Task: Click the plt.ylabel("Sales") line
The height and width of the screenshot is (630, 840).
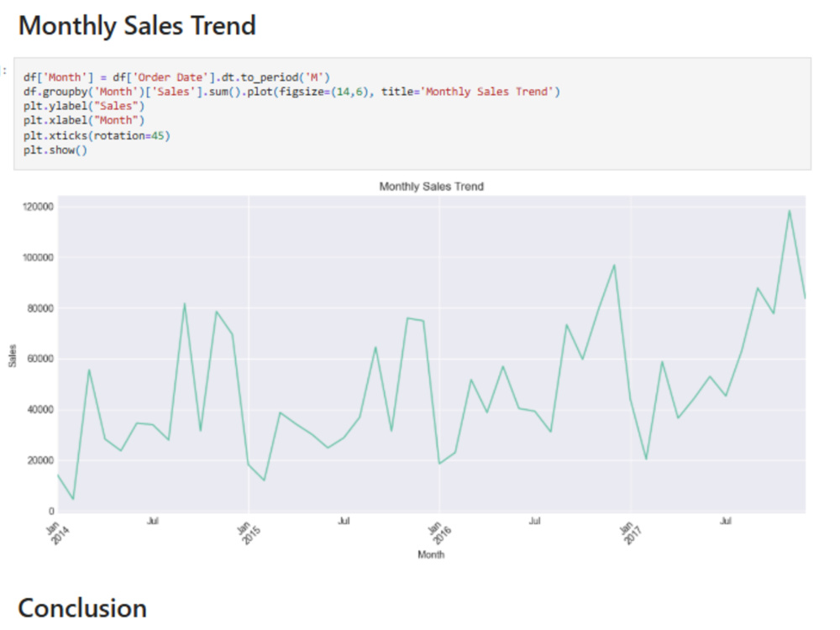Action: click(83, 106)
